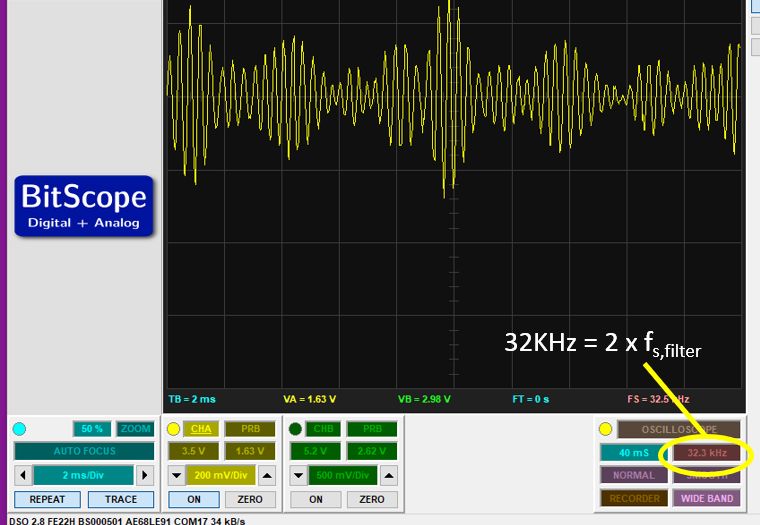
Task: Toggle channel A ON button
Action: click(x=194, y=499)
